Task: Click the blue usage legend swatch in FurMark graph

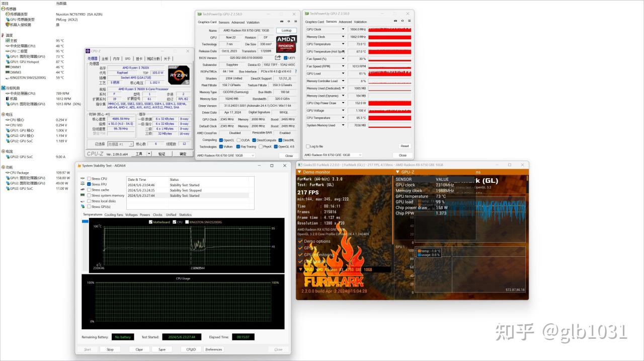Action: pyautogui.click(x=420, y=254)
